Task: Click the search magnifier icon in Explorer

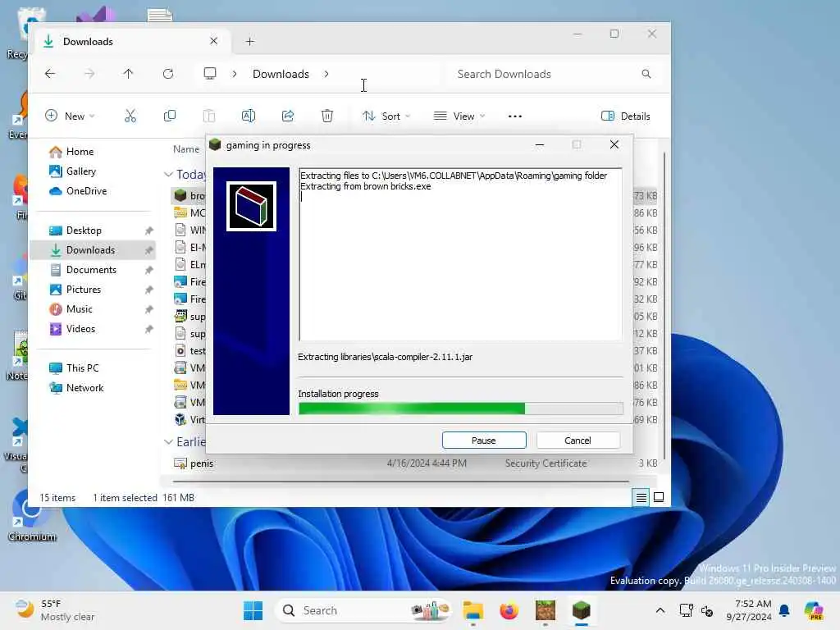Action: 646,74
